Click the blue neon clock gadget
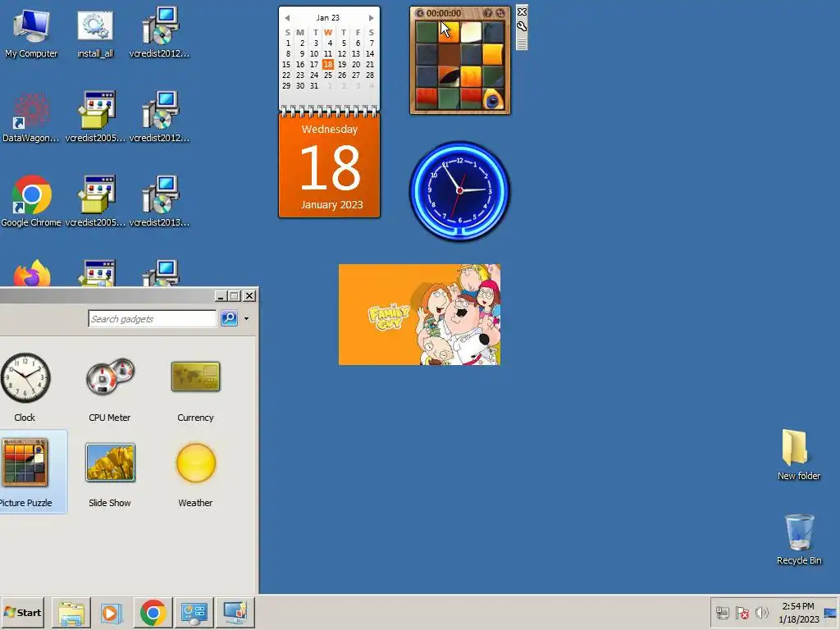 coord(459,190)
